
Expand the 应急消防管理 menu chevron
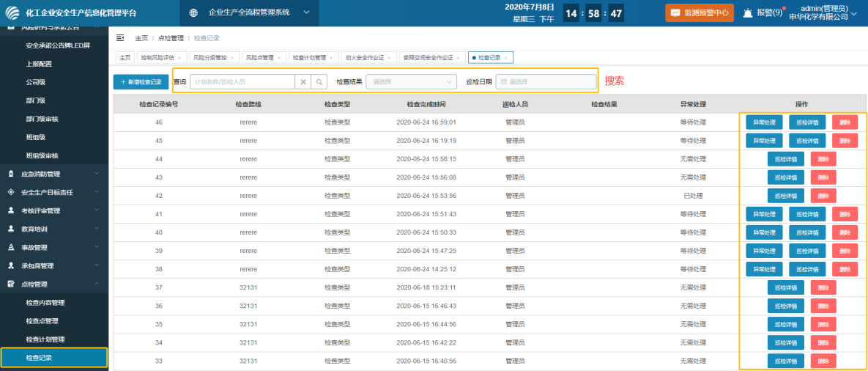tap(96, 174)
